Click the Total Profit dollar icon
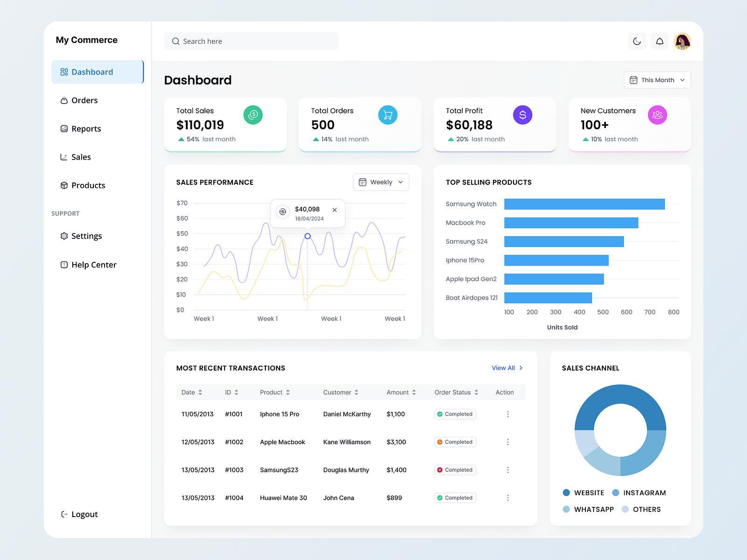This screenshot has height=560, width=747. click(522, 115)
